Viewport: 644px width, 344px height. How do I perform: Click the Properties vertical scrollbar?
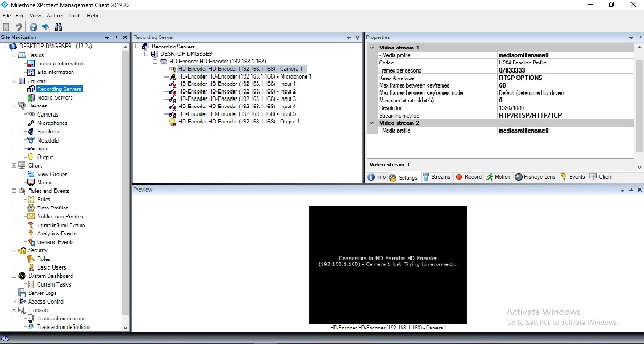tap(639, 107)
